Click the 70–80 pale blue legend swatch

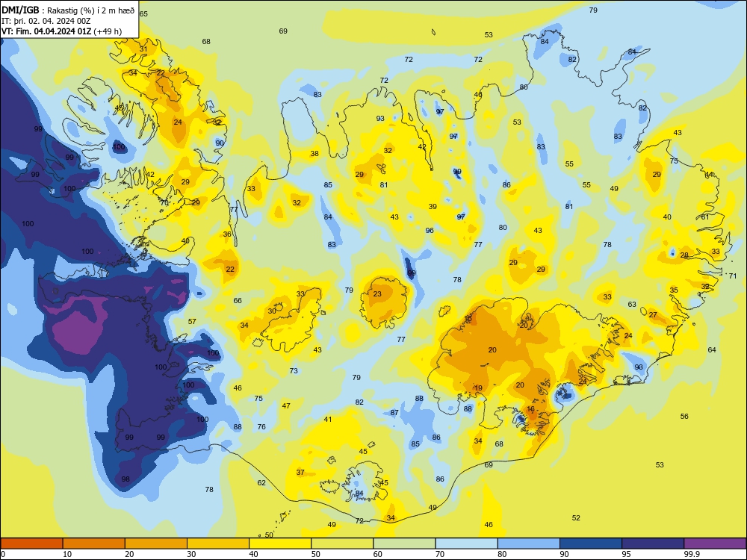466,544
